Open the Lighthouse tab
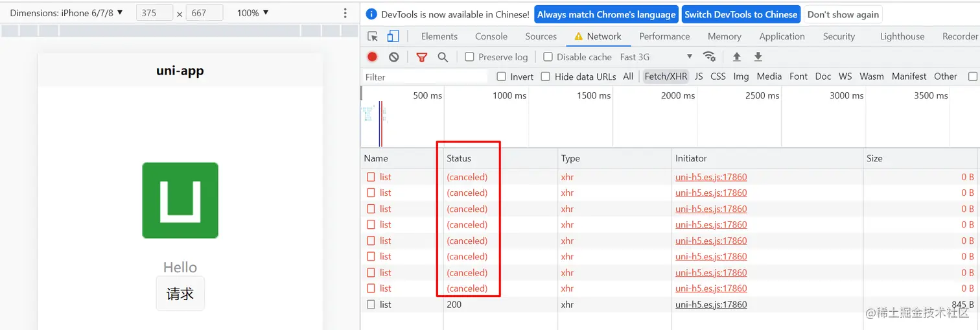980x330 pixels. tap(902, 36)
